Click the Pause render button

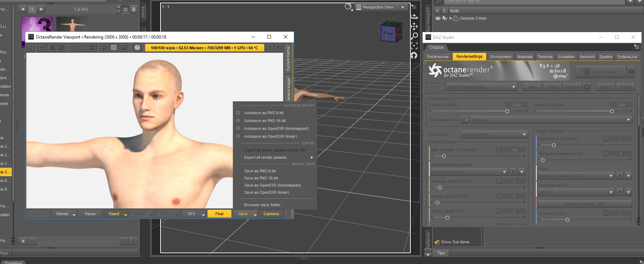pos(90,214)
